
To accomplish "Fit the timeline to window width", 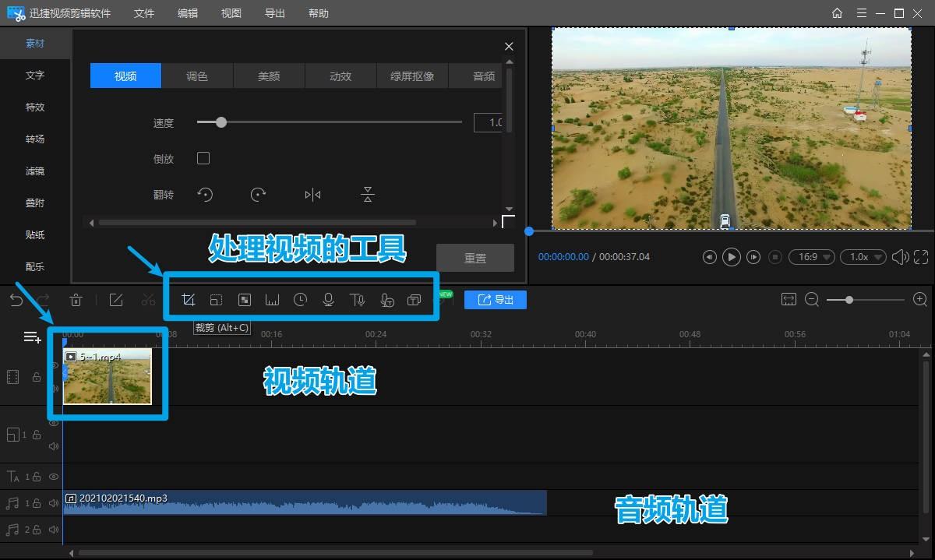I will pyautogui.click(x=789, y=300).
